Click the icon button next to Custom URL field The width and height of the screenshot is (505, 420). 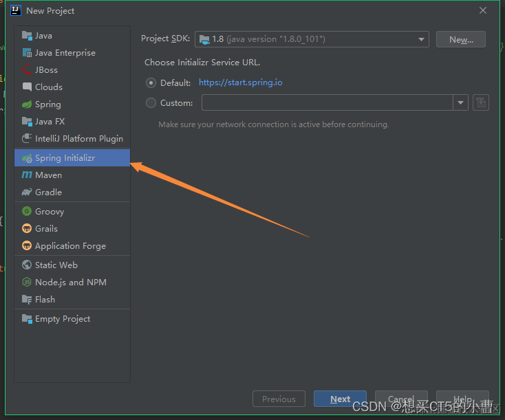pos(481,102)
